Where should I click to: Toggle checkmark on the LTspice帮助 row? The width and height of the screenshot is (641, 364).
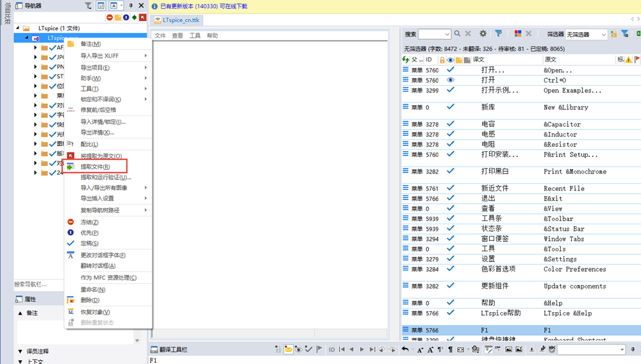(x=451, y=313)
